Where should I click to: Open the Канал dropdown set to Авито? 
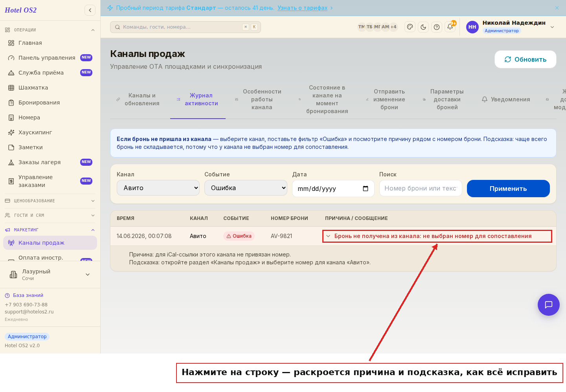point(158,188)
